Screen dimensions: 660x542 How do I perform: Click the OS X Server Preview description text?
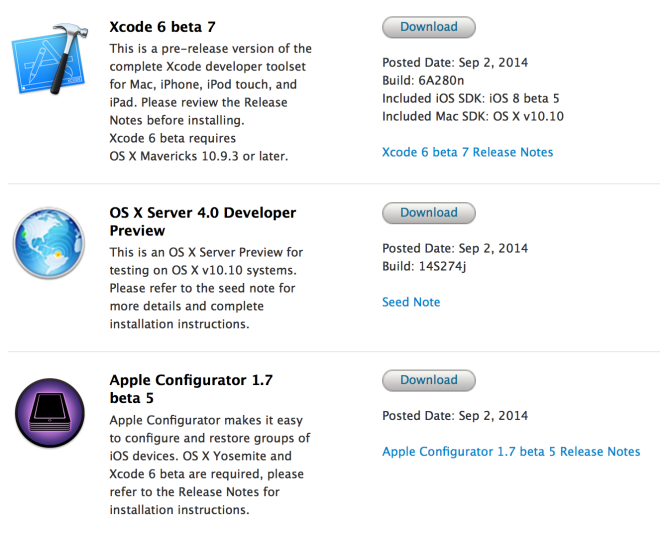tap(205, 288)
